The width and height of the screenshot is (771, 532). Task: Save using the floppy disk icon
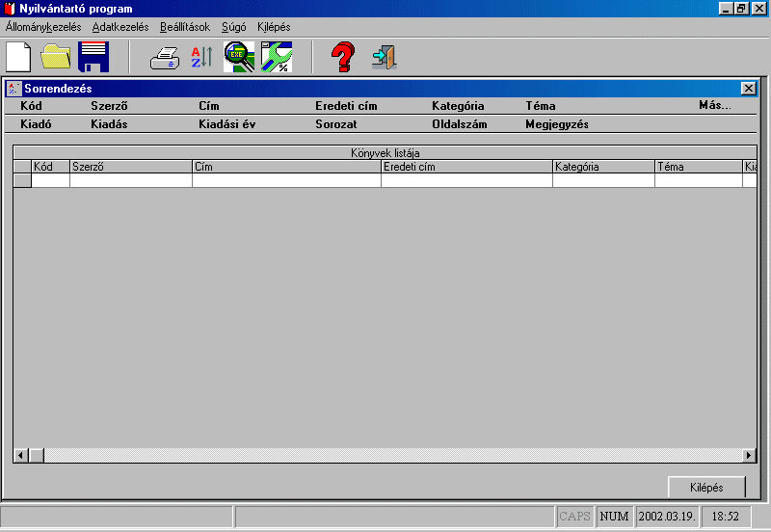coord(93,58)
